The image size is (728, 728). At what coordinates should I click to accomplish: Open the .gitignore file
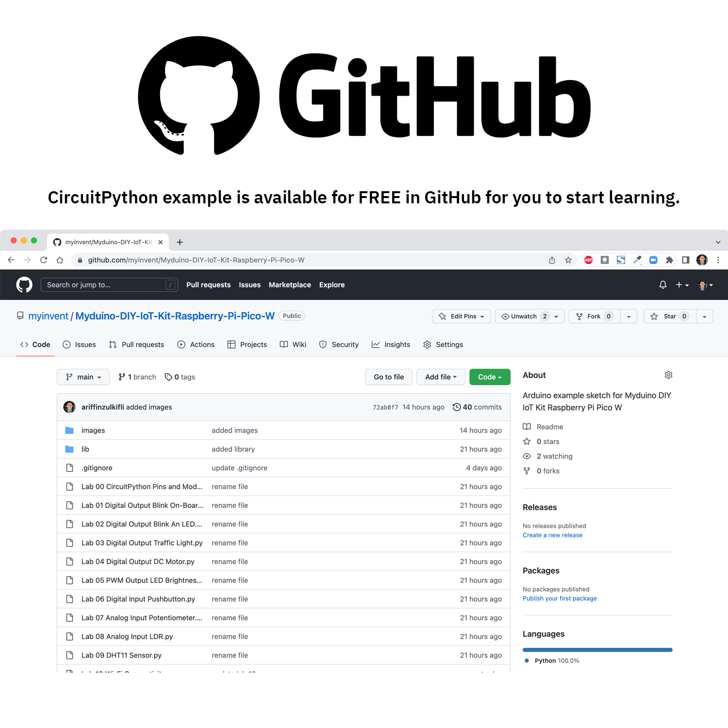(97, 468)
